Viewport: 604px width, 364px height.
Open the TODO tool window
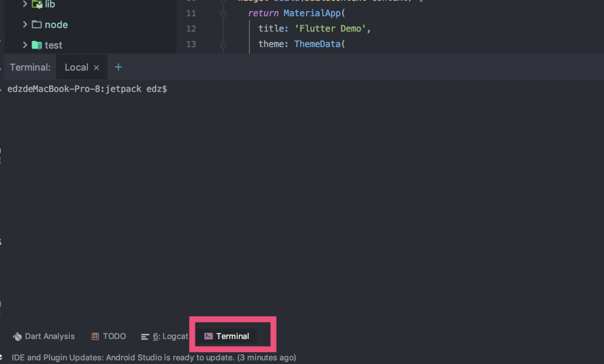[109, 336]
